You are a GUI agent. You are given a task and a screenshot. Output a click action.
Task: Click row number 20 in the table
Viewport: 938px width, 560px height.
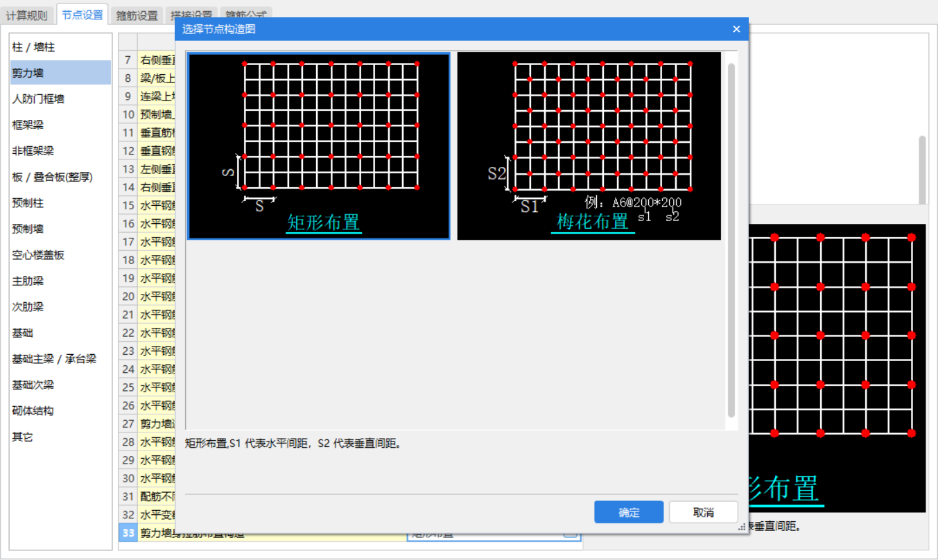click(x=128, y=296)
